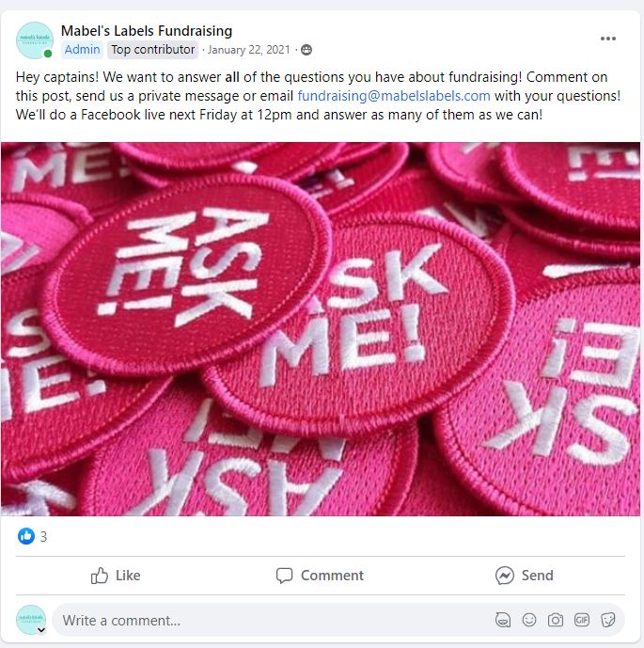The width and height of the screenshot is (644, 648).
Task: Expand the commenting-as profile switcher arrow
Action: tap(41, 630)
